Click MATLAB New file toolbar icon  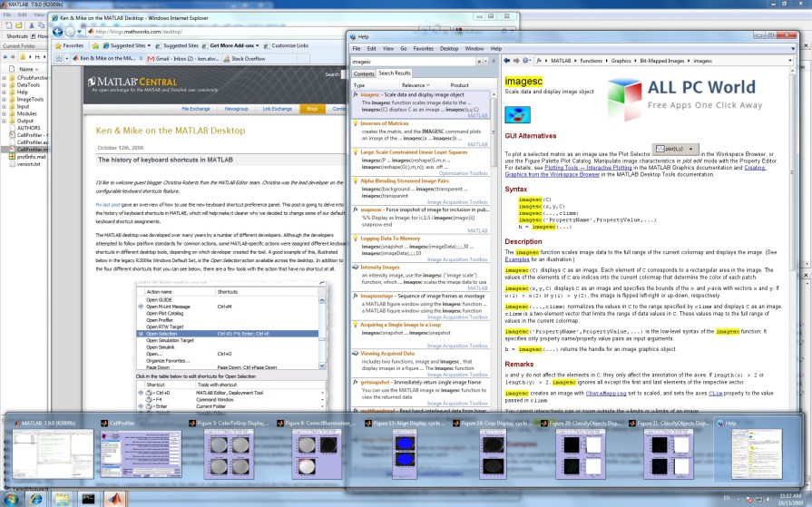pos(8,24)
